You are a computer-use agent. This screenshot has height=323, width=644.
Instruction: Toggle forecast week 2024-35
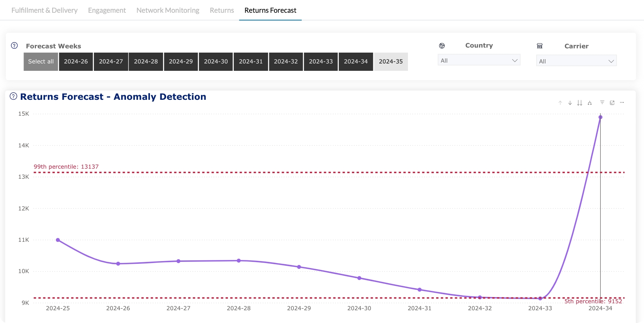(391, 62)
